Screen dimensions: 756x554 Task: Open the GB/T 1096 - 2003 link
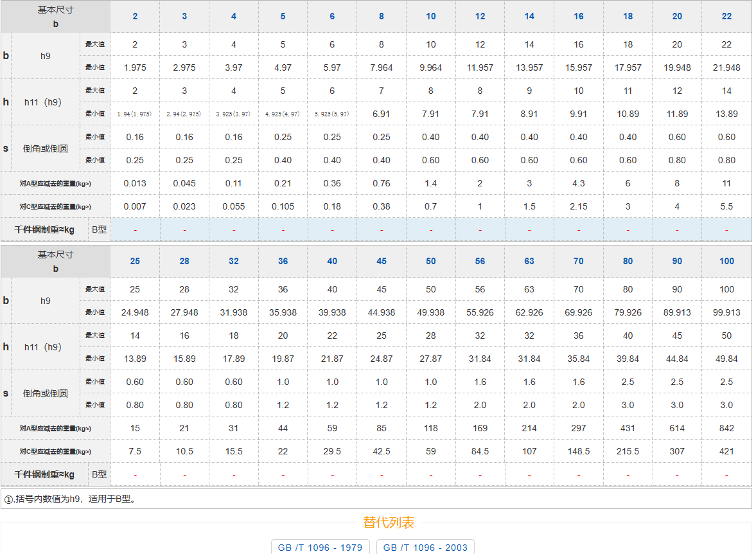(425, 548)
